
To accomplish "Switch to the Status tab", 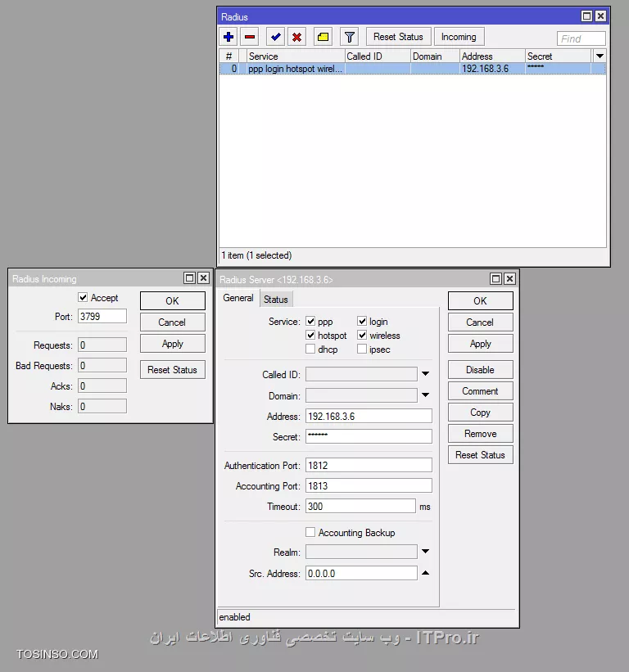I will [276, 300].
